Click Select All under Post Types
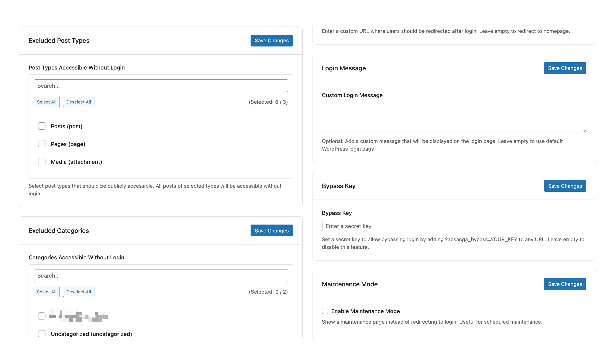 point(46,102)
